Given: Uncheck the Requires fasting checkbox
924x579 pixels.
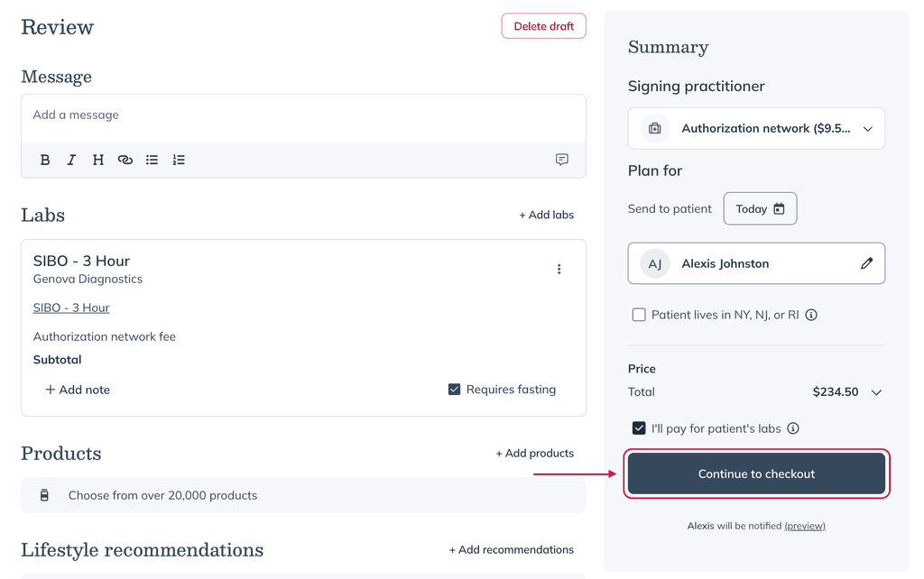Looking at the screenshot, I should [x=455, y=390].
